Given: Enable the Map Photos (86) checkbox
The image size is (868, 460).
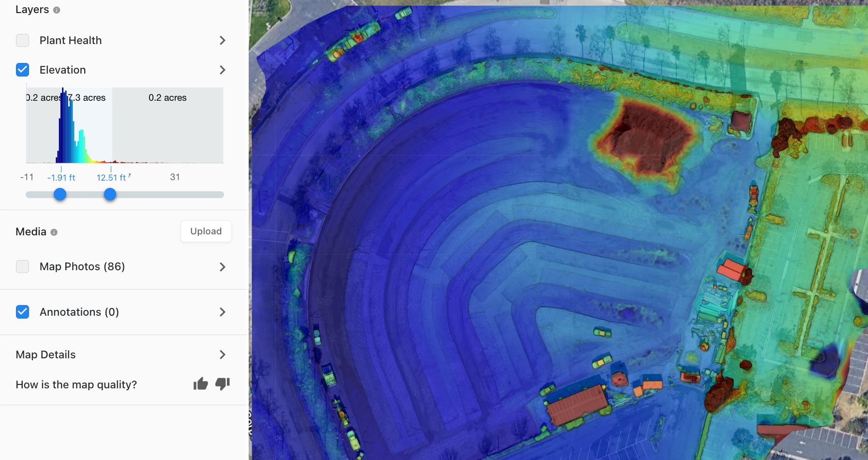Looking at the screenshot, I should coord(23,267).
